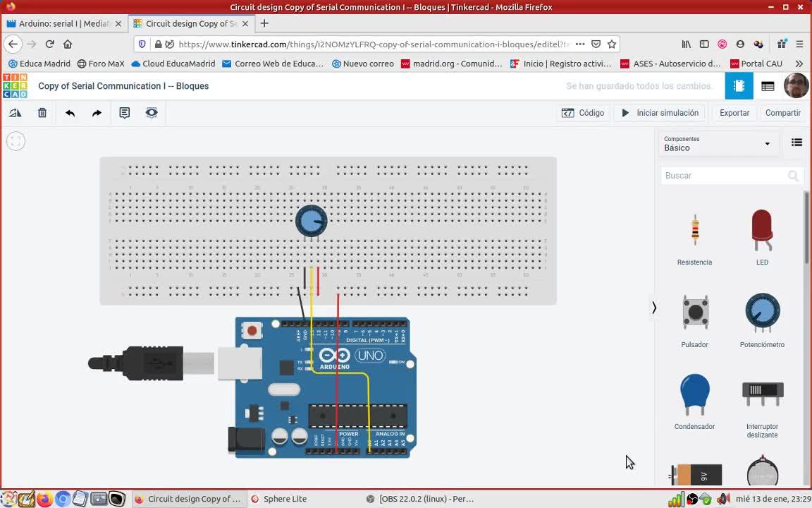Delete selection with the trash icon

(x=42, y=113)
